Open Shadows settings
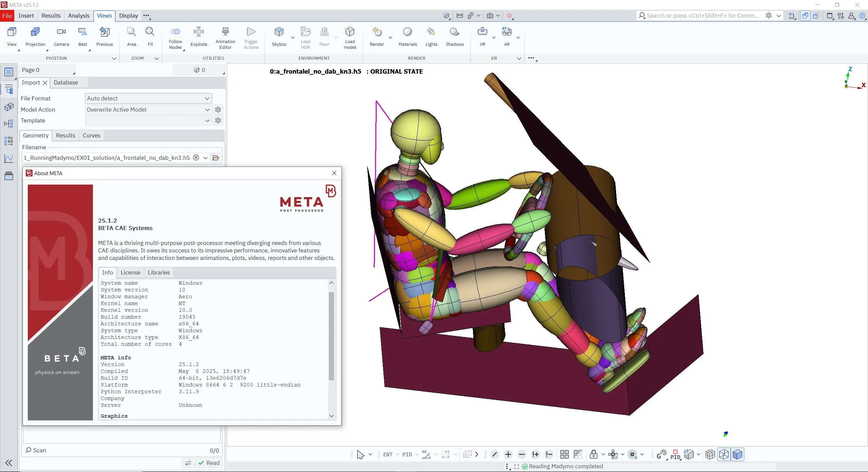Image resolution: width=868 pixels, height=472 pixels. point(455,37)
